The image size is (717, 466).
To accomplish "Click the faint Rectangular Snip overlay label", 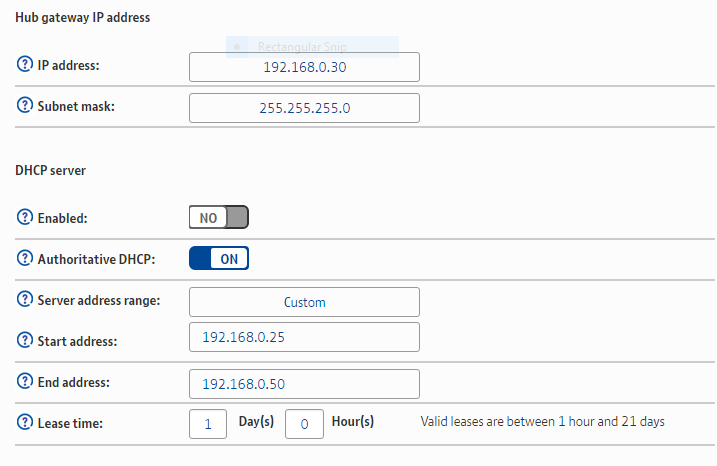I will pos(300,47).
